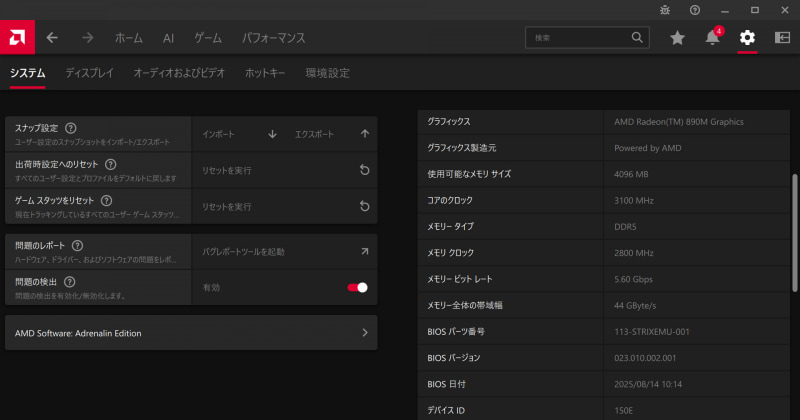
Task: Switch to the ディスプレイ tab
Action: (89, 73)
